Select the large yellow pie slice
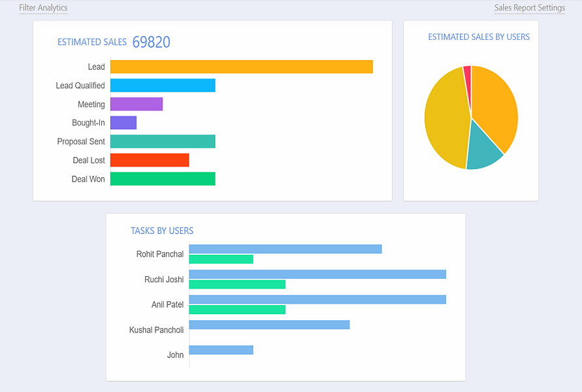Screen dimensions: 582x392 point(445,119)
